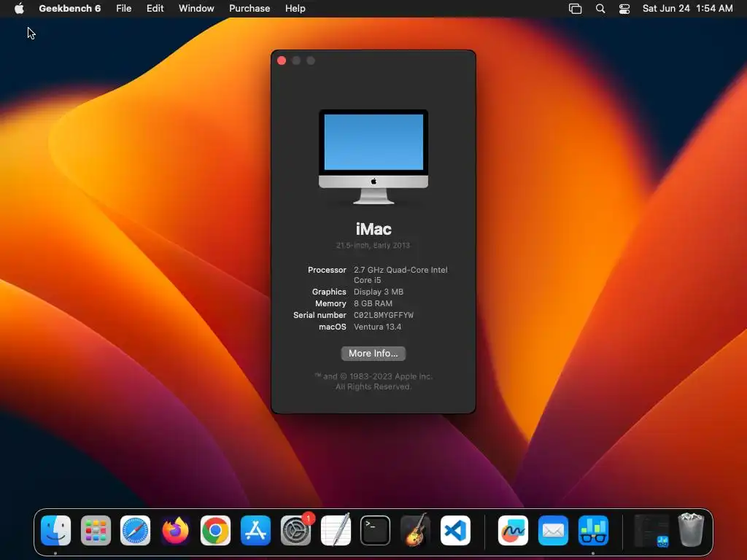Switch to Geekbench 6 in the Dock
747x560 pixels.
pyautogui.click(x=592, y=531)
